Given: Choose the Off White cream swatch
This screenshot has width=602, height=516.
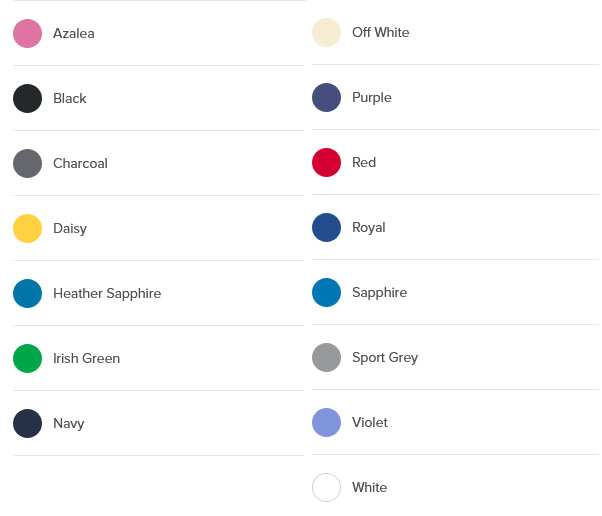Looking at the screenshot, I should [x=326, y=32].
